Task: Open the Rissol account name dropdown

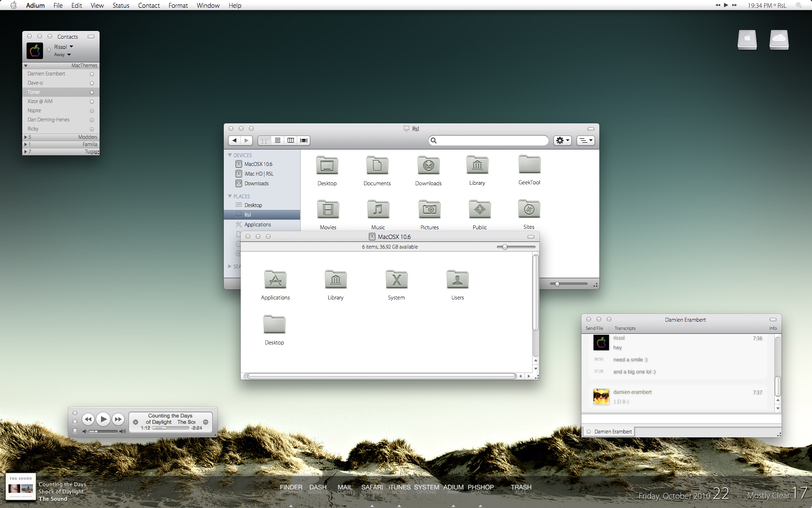Action: pyautogui.click(x=63, y=47)
